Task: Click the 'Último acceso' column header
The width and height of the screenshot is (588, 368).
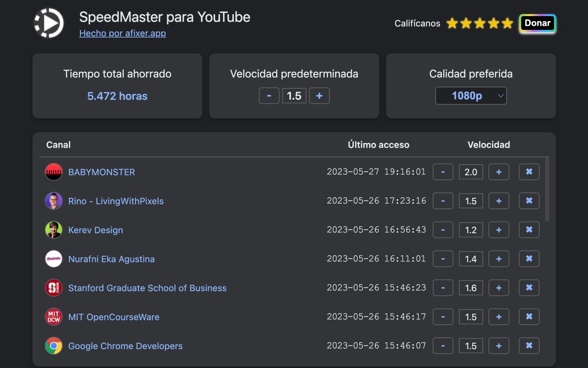Action: pos(379,144)
